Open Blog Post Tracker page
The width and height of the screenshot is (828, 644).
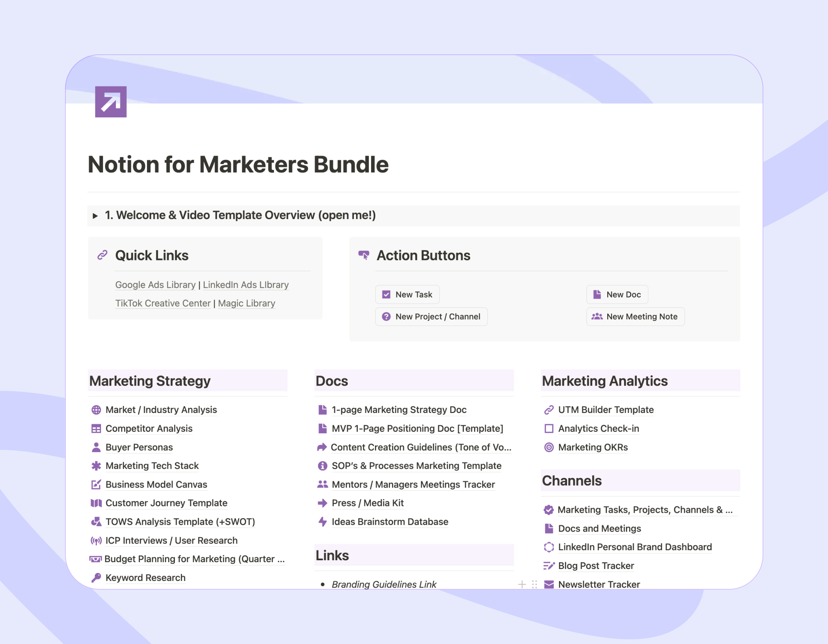pyautogui.click(x=596, y=566)
